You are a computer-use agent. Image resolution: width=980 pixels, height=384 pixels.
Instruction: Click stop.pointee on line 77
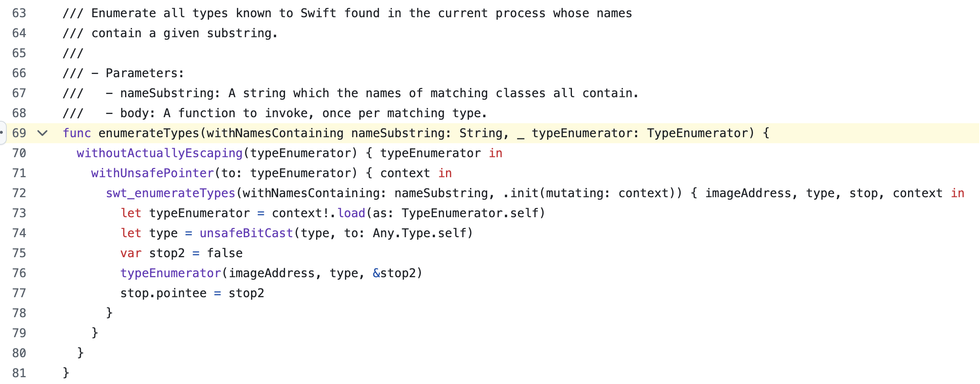[163, 293]
